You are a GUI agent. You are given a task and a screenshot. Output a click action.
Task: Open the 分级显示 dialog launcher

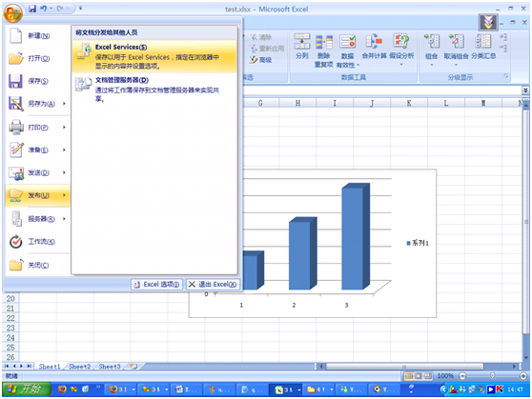point(506,76)
